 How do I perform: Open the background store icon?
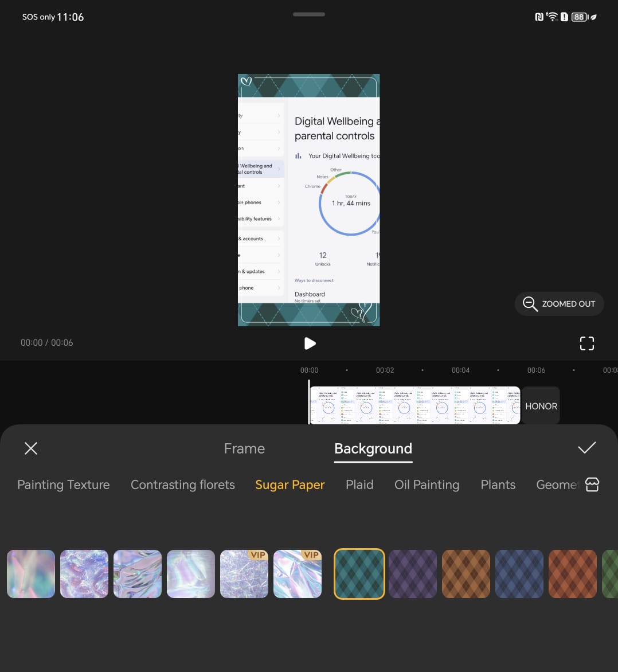coord(592,485)
